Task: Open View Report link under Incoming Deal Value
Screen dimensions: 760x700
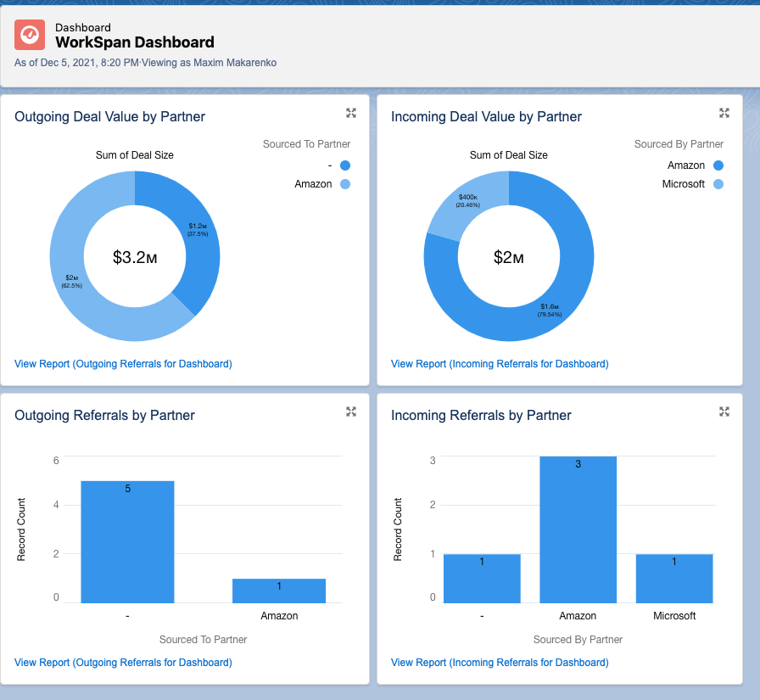Action: pyautogui.click(x=500, y=363)
